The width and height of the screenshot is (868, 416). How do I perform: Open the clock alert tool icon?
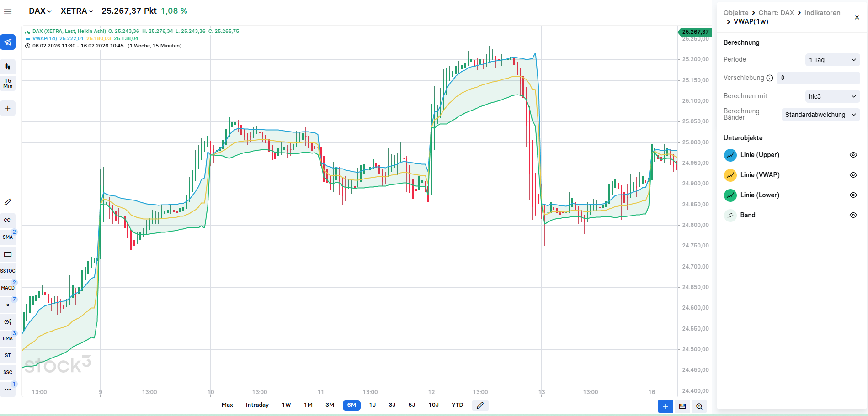pos(8,321)
